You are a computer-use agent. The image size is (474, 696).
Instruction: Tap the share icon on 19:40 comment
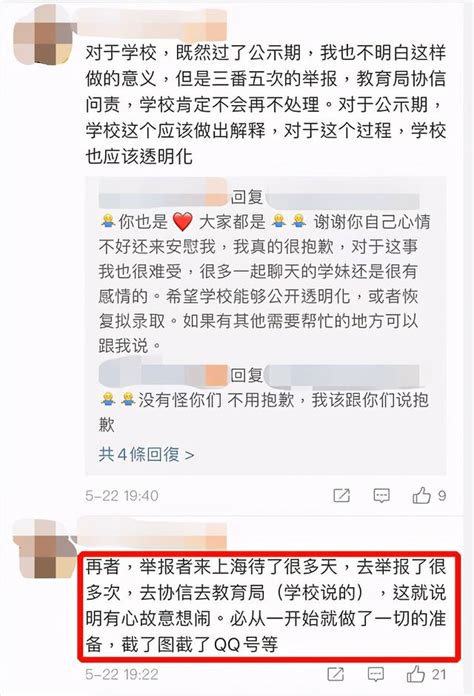point(341,495)
